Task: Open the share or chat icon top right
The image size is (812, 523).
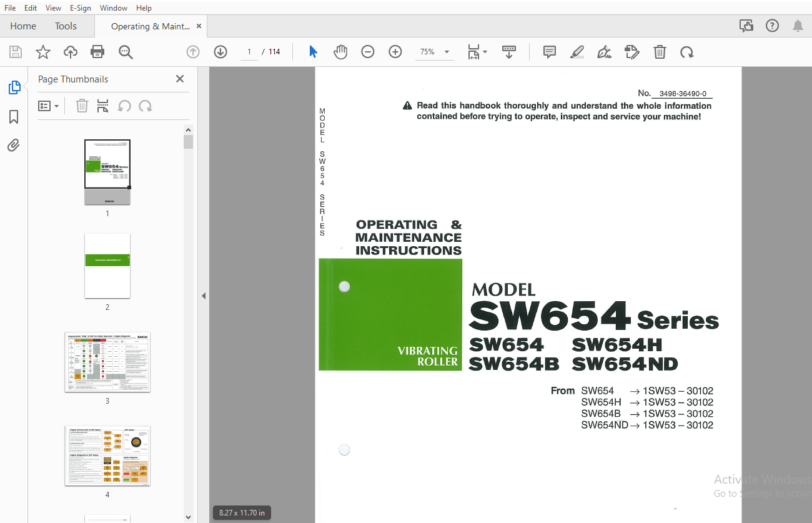Action: [x=746, y=26]
